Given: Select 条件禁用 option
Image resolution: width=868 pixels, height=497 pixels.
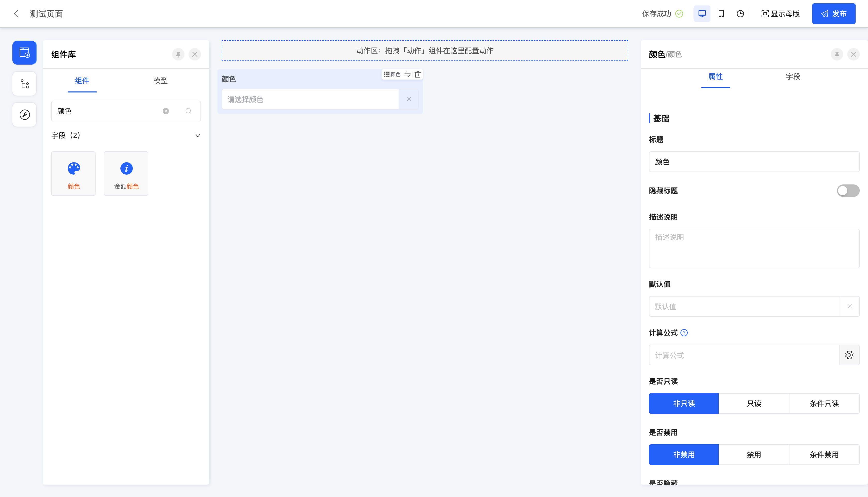Looking at the screenshot, I should [824, 455].
